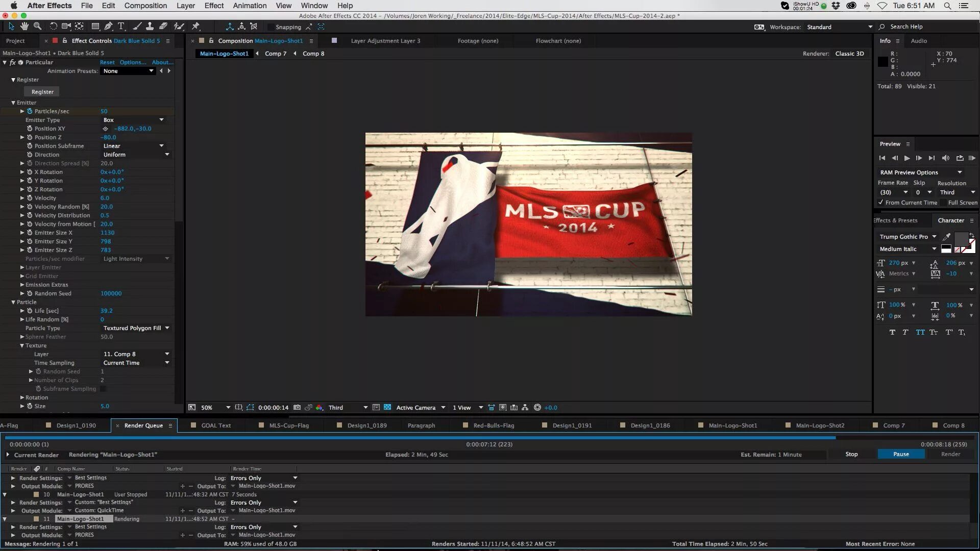Viewport: 980px width, 551px height.
Task: Click the black and white default swatch
Action: (946, 249)
